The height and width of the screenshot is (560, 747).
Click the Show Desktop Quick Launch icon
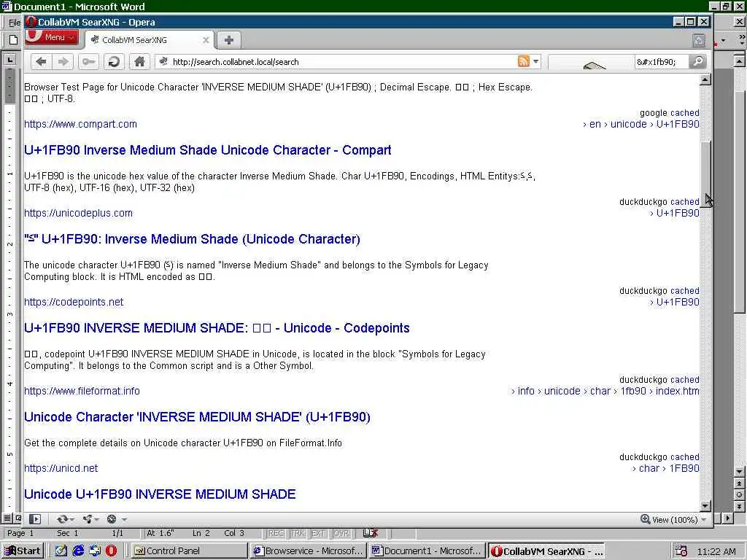coord(61,551)
